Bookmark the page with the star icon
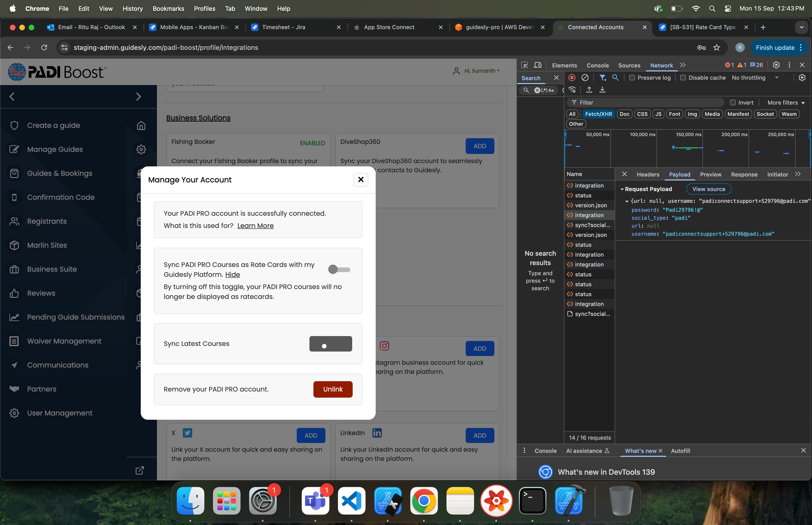 pyautogui.click(x=716, y=48)
